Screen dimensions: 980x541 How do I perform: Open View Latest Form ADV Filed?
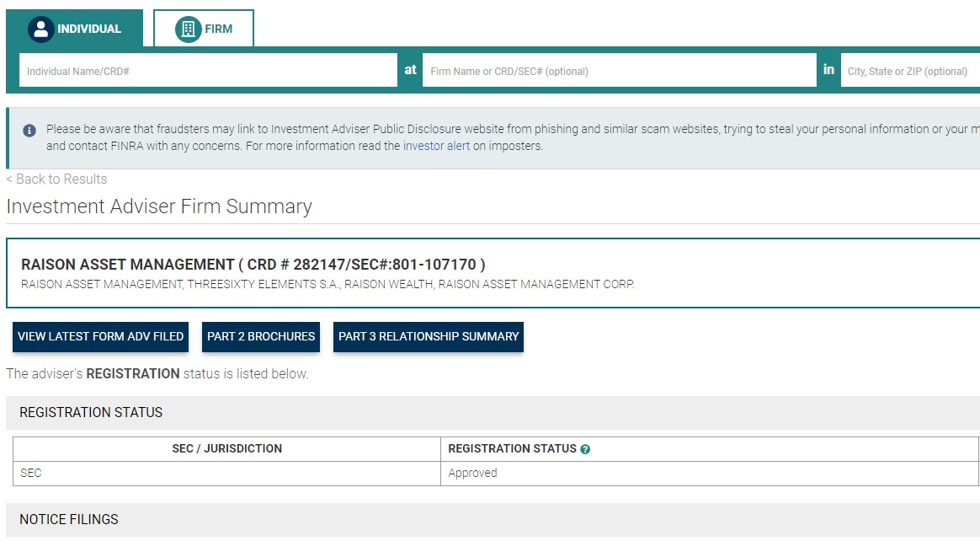pos(101,336)
